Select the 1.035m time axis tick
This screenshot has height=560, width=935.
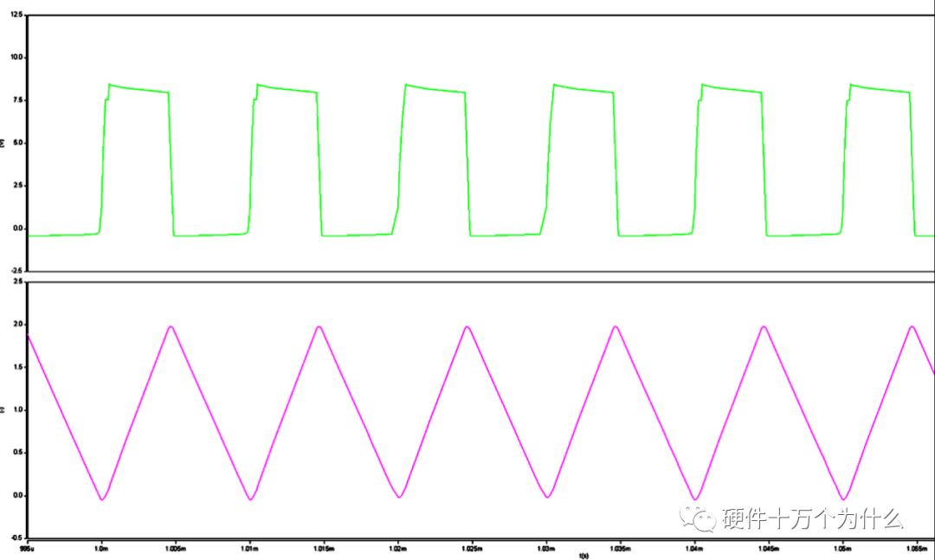point(621,548)
